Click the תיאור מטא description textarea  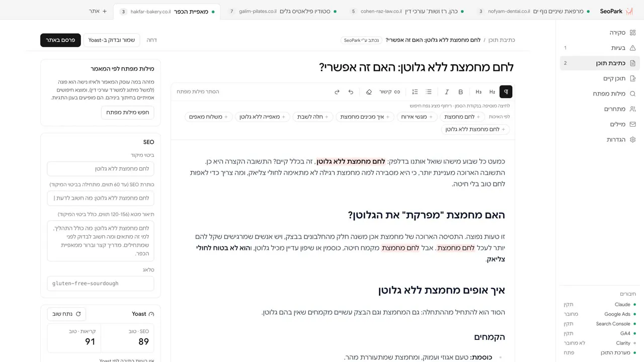coord(101,241)
